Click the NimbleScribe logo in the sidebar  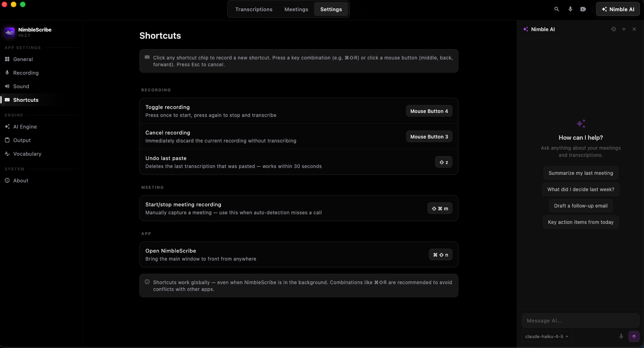10,32
